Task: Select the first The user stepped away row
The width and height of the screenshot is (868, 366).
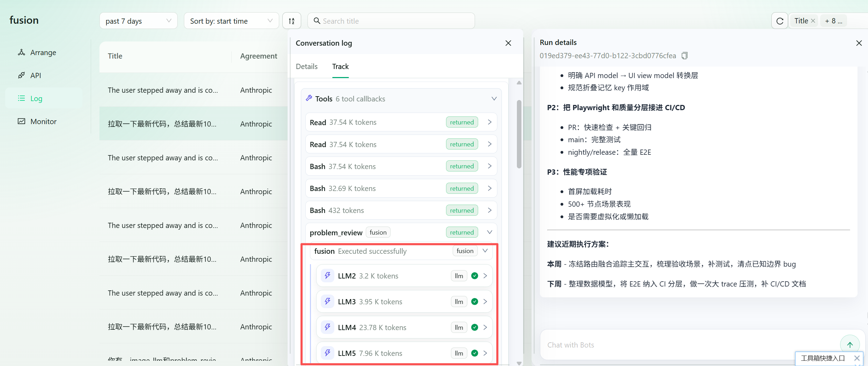Action: [193, 90]
